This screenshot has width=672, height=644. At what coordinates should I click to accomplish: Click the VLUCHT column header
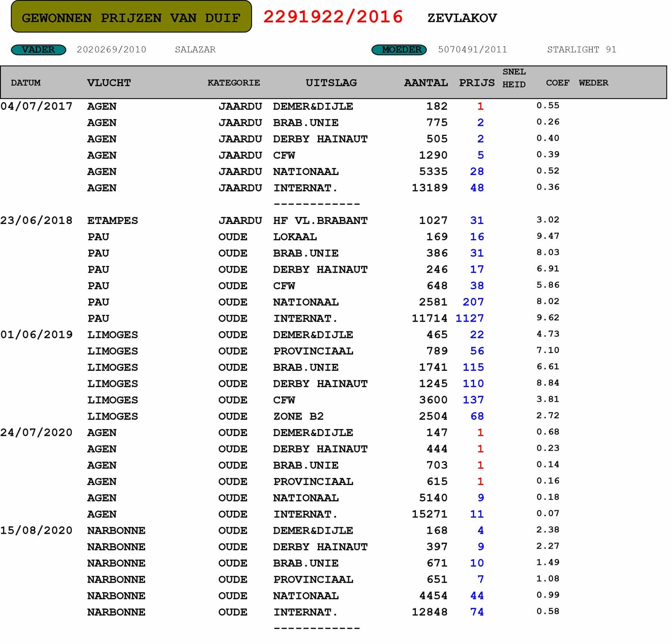(x=109, y=83)
